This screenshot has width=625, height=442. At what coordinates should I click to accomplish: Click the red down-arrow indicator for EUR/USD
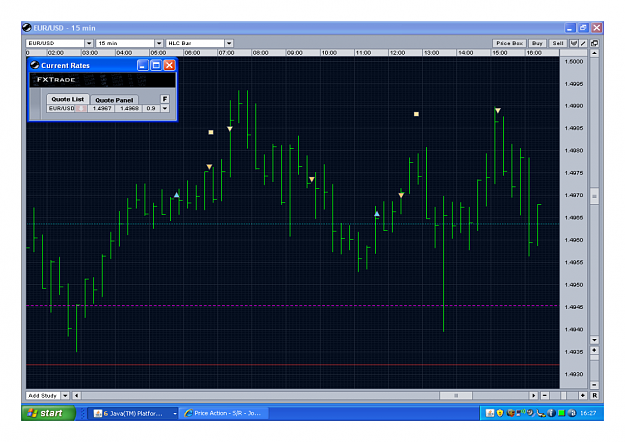tap(81, 108)
